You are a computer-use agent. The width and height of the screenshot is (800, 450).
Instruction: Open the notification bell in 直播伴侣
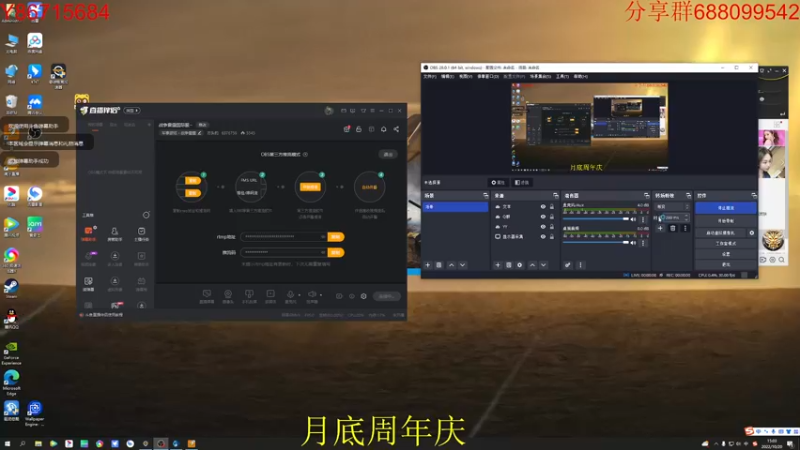(384, 129)
